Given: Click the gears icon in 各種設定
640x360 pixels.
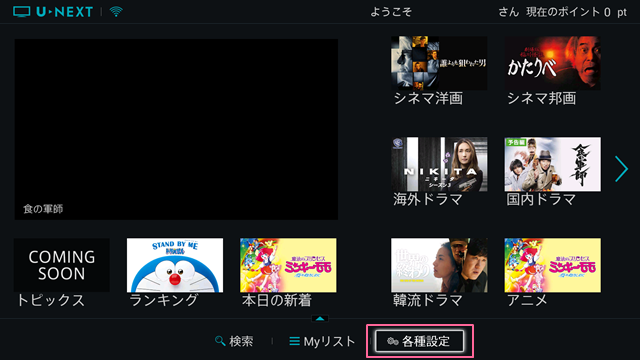Looking at the screenshot, I should (393, 341).
